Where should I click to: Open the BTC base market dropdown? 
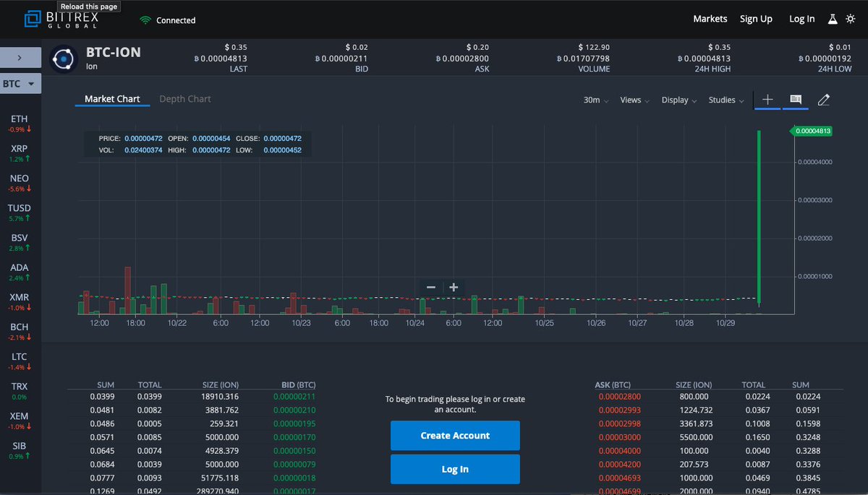coord(20,84)
